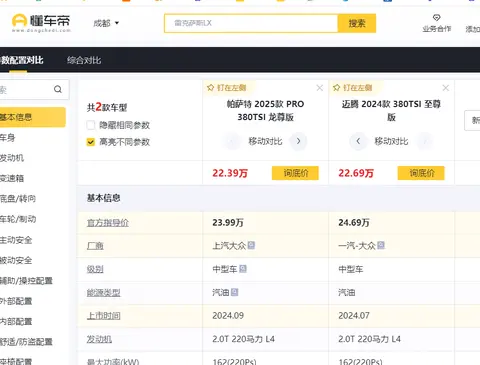Move 帕萨特 column right with arrow

point(298,141)
